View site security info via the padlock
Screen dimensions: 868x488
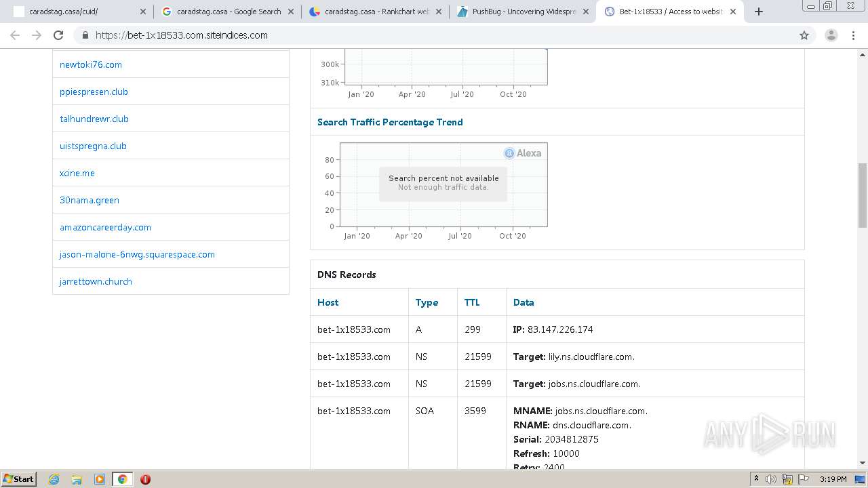[x=85, y=35]
